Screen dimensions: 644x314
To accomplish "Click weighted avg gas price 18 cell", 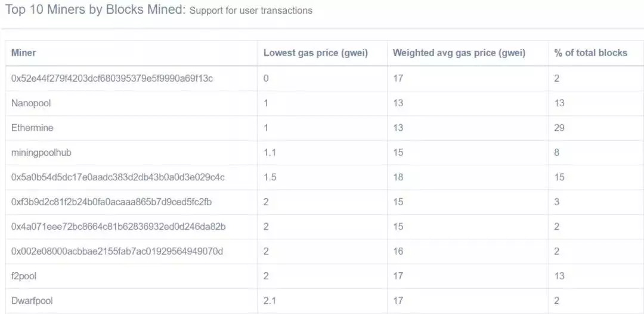I will [398, 177].
